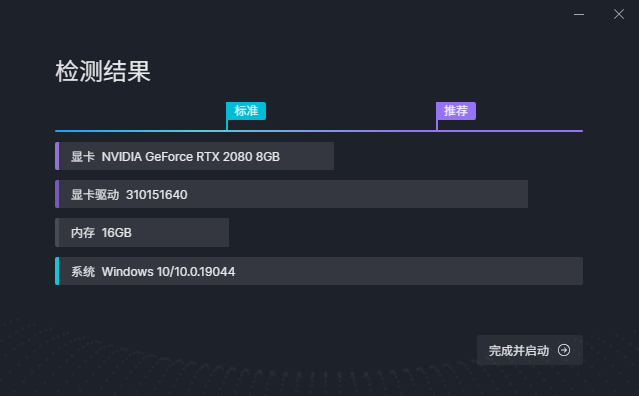639x396 pixels.
Task: Minimize the detection results window
Action: (579, 14)
